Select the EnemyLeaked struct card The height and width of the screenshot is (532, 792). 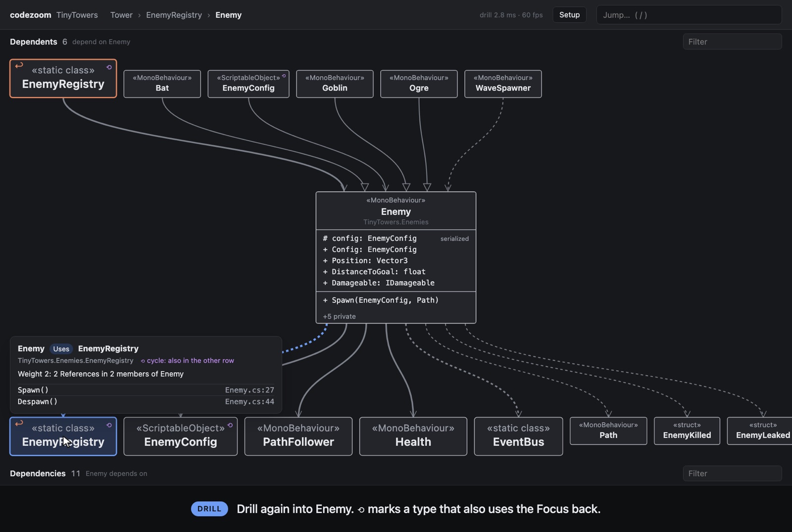(760, 431)
